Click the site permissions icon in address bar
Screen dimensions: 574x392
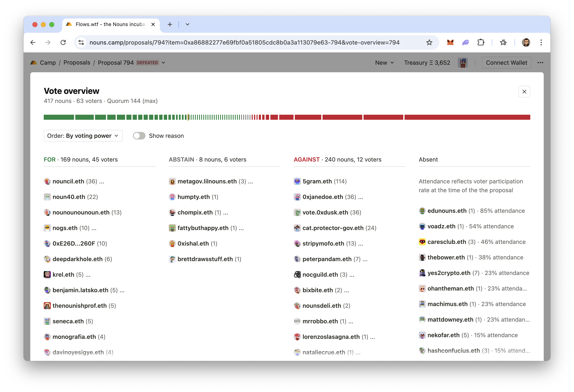[81, 42]
